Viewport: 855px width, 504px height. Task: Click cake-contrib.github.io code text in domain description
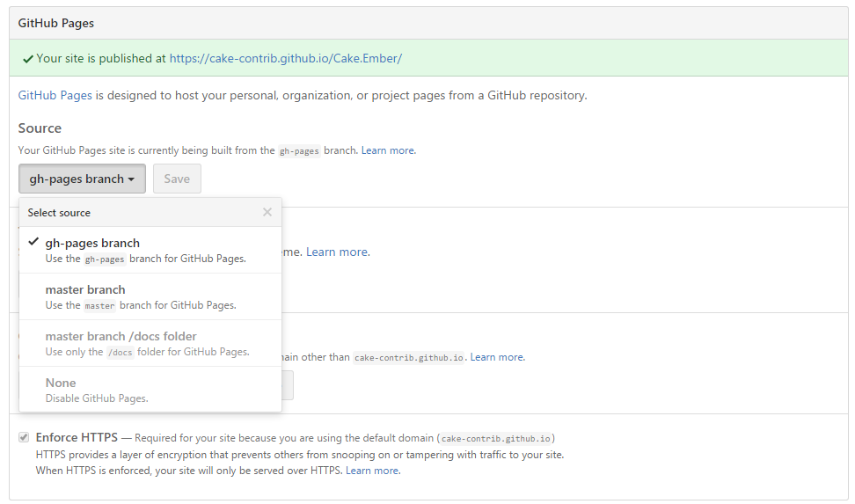[409, 358]
